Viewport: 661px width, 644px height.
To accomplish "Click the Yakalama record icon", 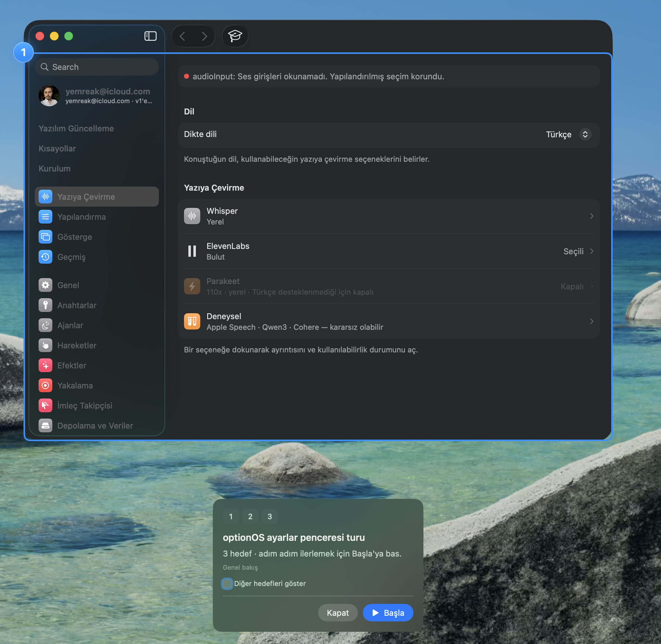I will 45,385.
